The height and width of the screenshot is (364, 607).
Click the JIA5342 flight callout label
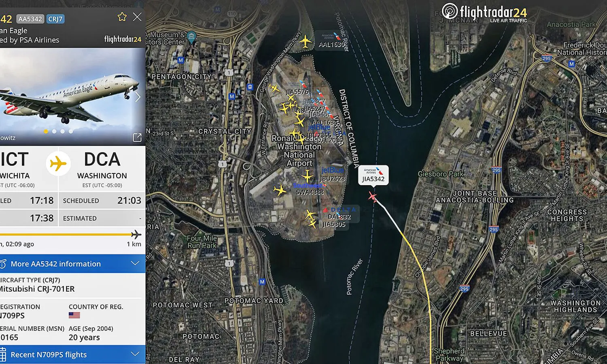point(374,175)
